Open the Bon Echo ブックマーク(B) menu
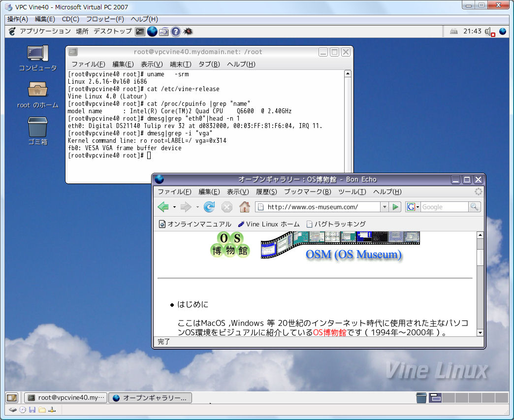The width and height of the screenshot is (514, 420). click(x=307, y=192)
